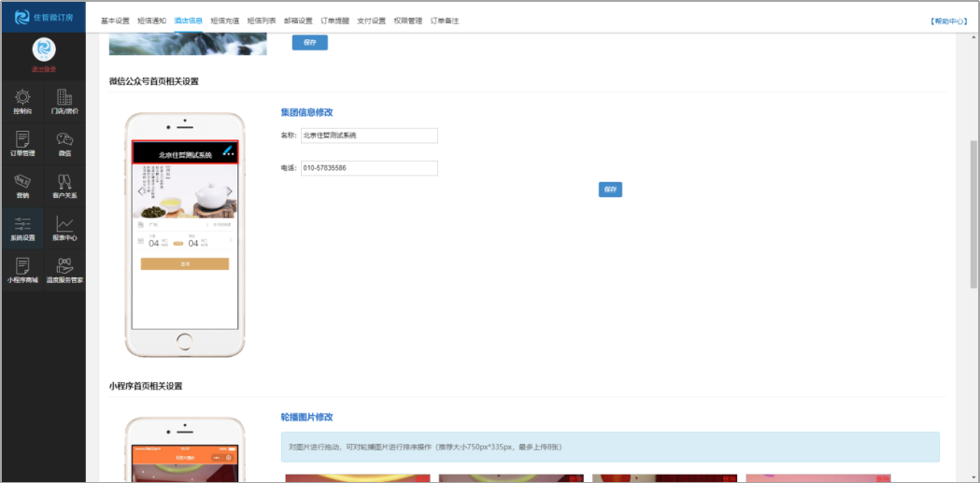Switch to 短信列表 tab

[x=262, y=21]
